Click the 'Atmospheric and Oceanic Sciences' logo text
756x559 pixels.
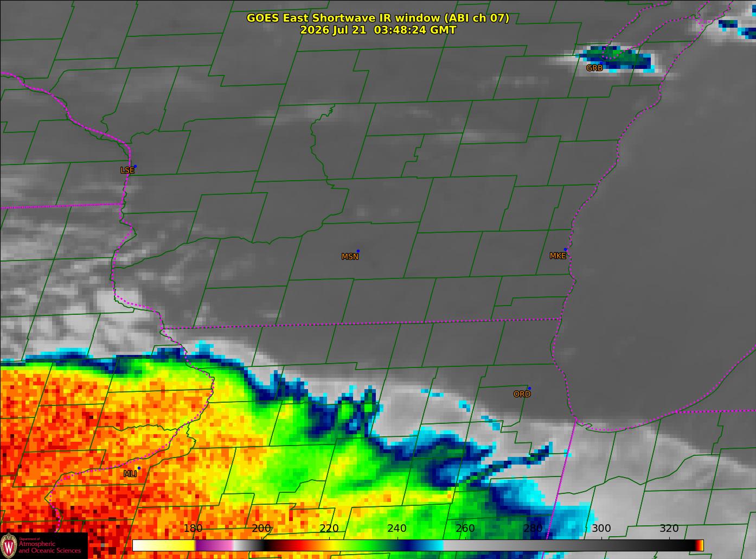[50, 547]
